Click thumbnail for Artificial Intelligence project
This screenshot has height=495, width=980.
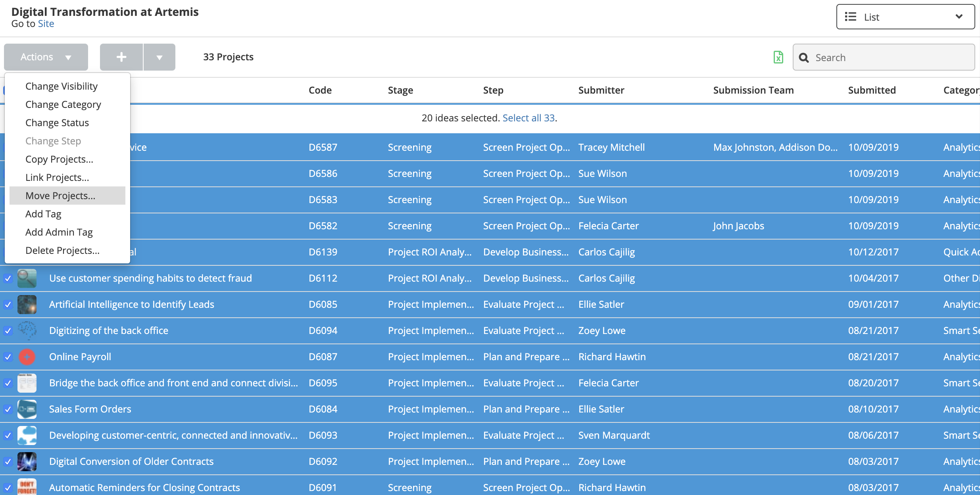point(27,305)
